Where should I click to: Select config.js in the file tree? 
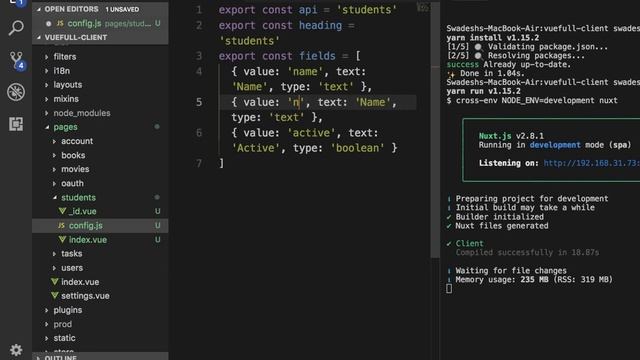point(100,225)
